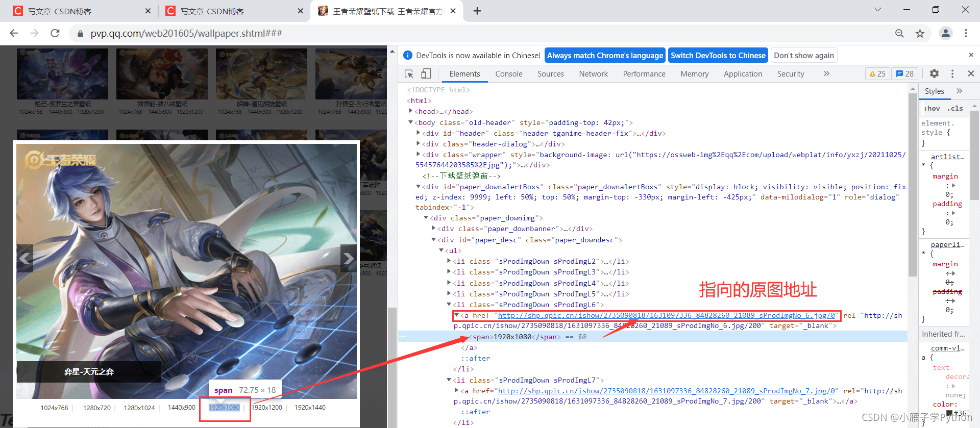
Task: Expand the sProdImgL2 list item node
Action: [x=449, y=261]
